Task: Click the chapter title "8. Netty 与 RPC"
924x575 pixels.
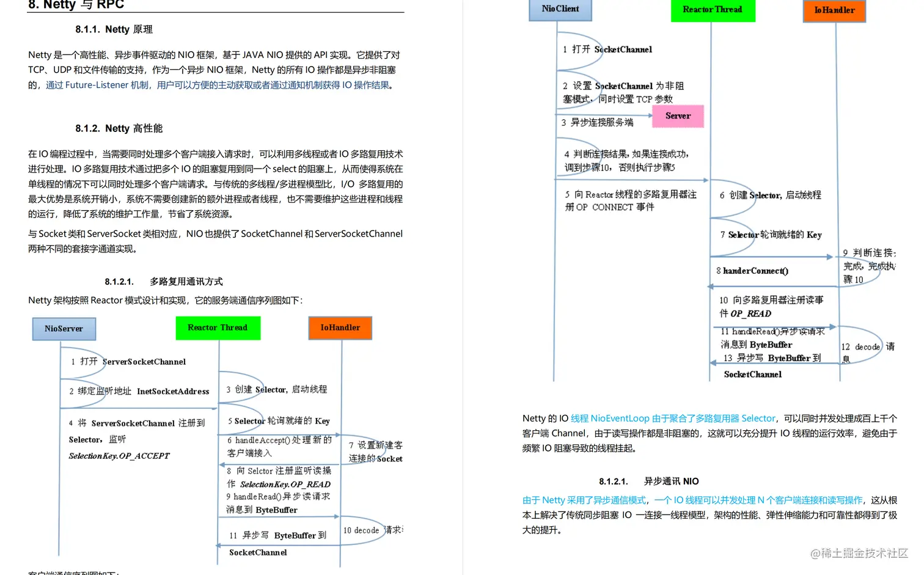Action: (76, 5)
